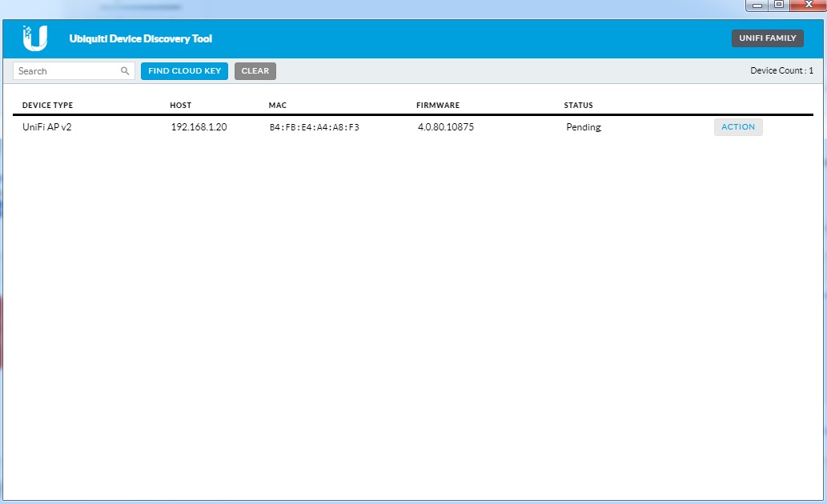The image size is (827, 504).
Task: Sort by DEVICE TYPE column header
Action: point(47,106)
